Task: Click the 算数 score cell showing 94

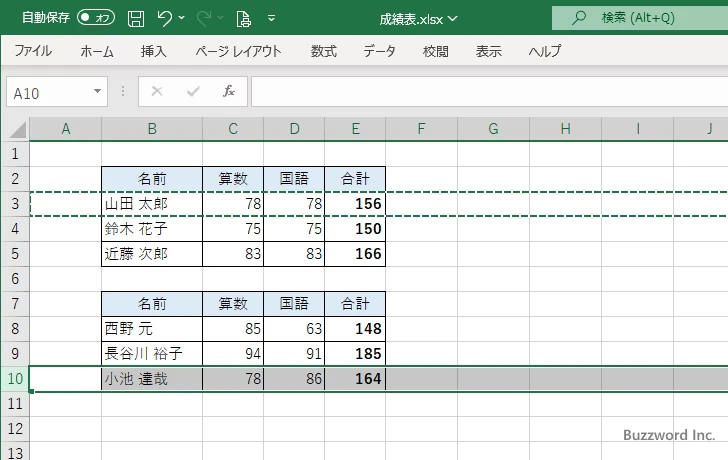Action: coord(233,354)
